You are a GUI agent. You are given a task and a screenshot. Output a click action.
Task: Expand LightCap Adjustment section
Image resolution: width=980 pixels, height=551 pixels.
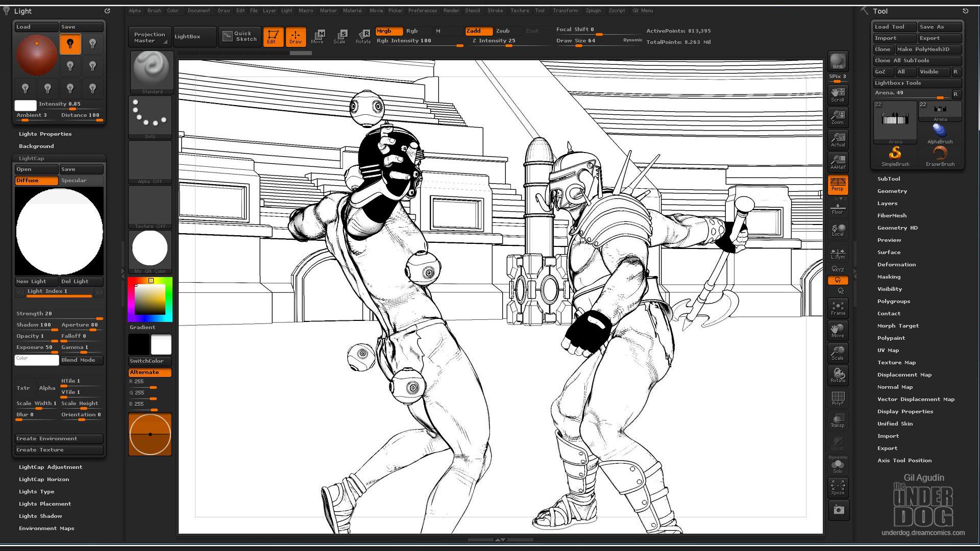click(51, 467)
